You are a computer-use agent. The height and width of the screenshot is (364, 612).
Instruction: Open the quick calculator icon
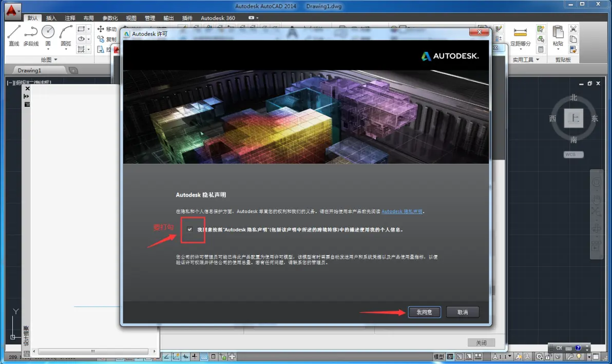tap(541, 49)
